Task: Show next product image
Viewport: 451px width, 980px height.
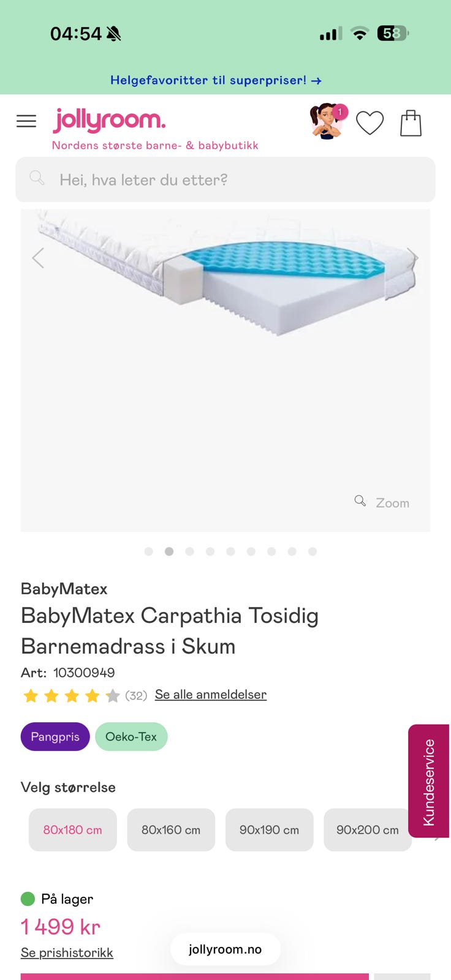Action: pos(413,258)
